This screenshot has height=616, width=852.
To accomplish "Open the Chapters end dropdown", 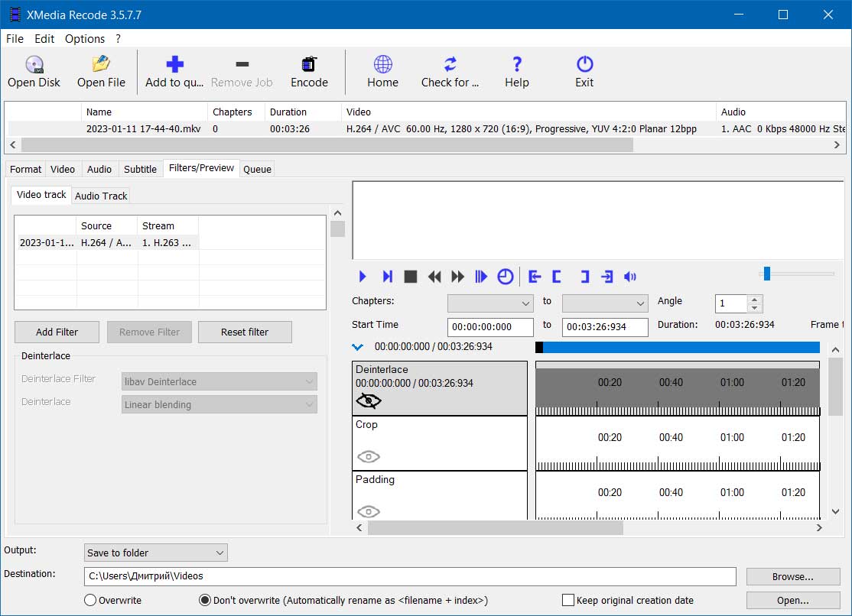I will (x=605, y=303).
